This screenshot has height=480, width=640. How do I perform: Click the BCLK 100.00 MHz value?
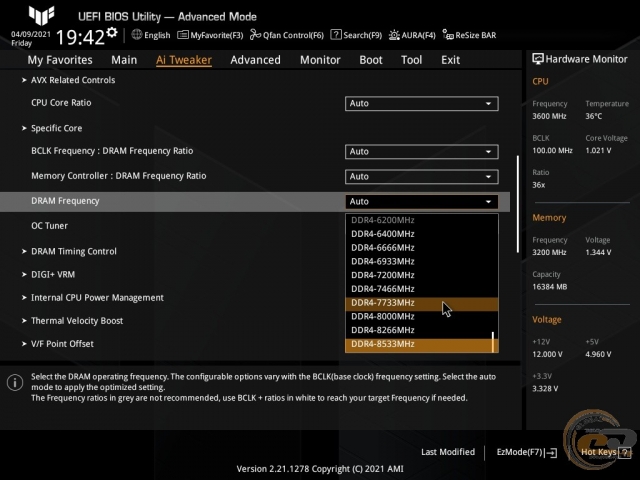click(552, 151)
